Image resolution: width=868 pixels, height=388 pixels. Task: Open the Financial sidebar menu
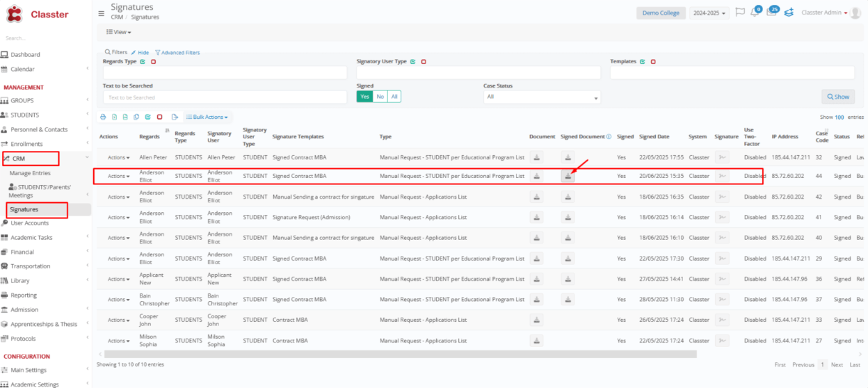[x=22, y=252]
